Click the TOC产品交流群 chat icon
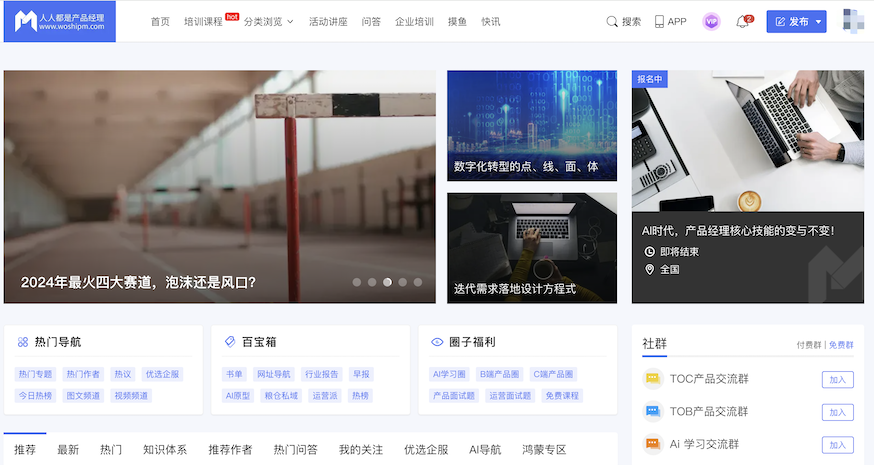874x465 pixels. (652, 379)
